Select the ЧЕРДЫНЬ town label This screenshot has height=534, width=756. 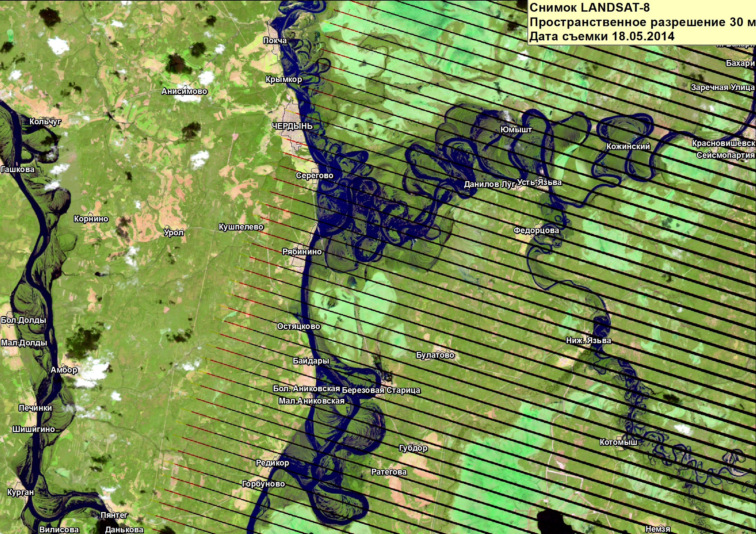(292, 126)
